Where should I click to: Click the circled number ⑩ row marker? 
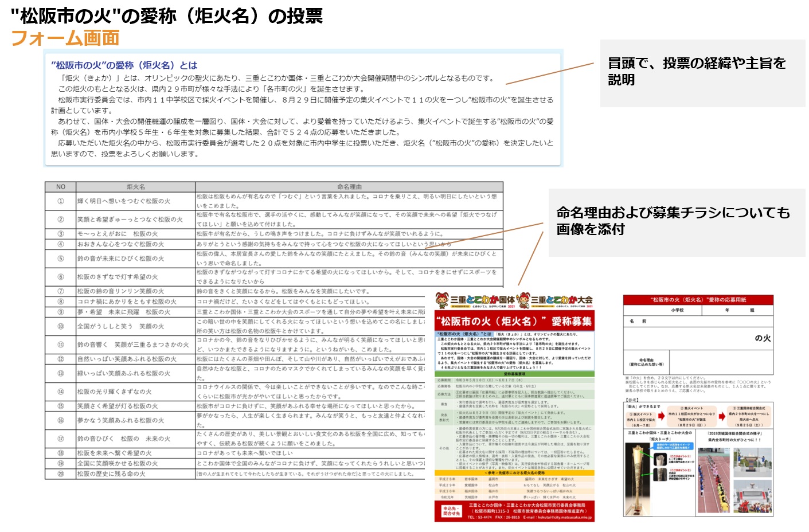coord(60,326)
